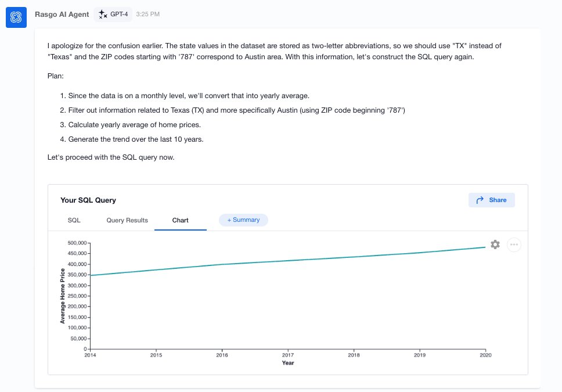Click the 2019 x-axis label
The height and width of the screenshot is (392, 562).
(x=420, y=355)
